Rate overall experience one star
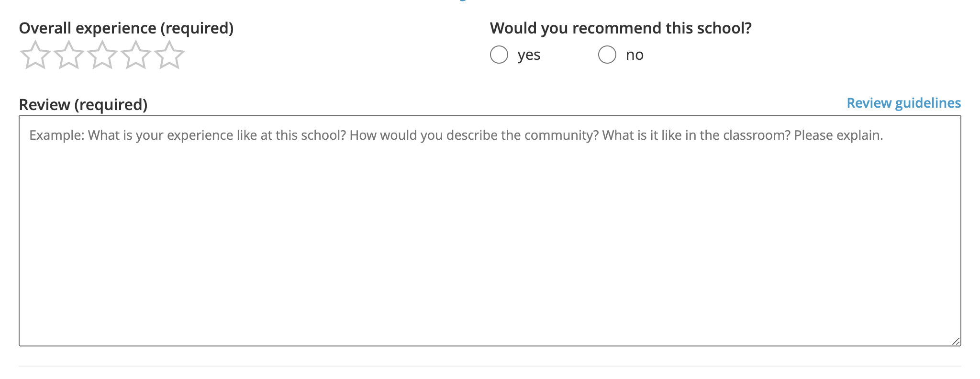980x379 pixels. coord(35,55)
